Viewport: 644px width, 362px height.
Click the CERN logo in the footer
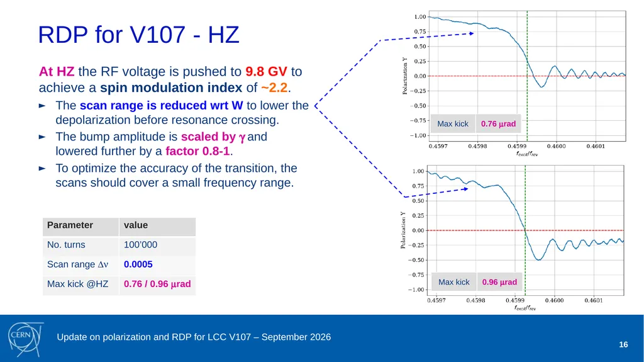[25, 339]
